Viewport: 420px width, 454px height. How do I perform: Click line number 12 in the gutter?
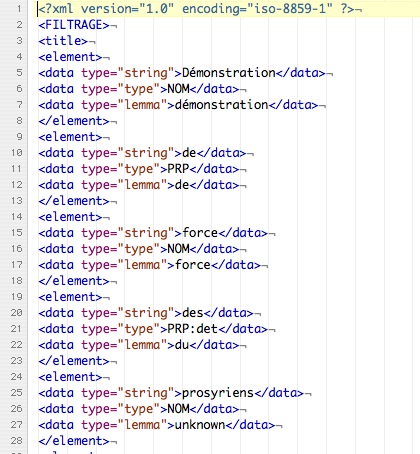pyautogui.click(x=17, y=185)
